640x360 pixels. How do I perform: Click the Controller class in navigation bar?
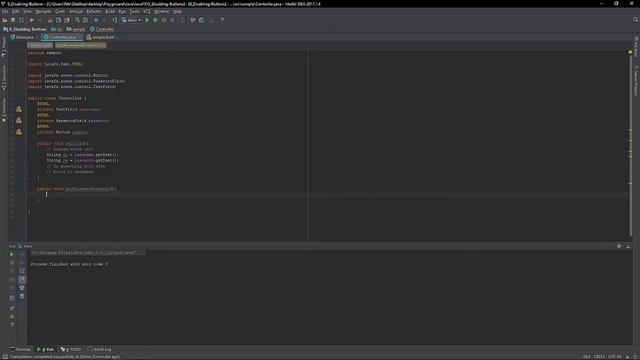(102, 29)
